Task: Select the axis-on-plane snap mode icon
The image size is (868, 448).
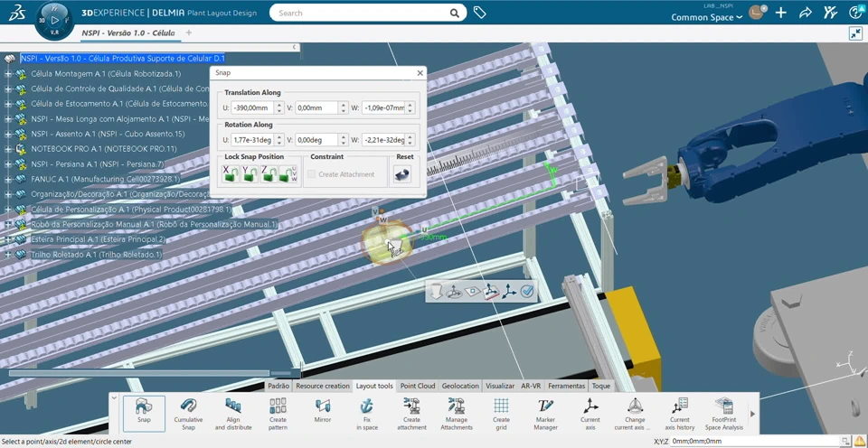Action: [490, 291]
